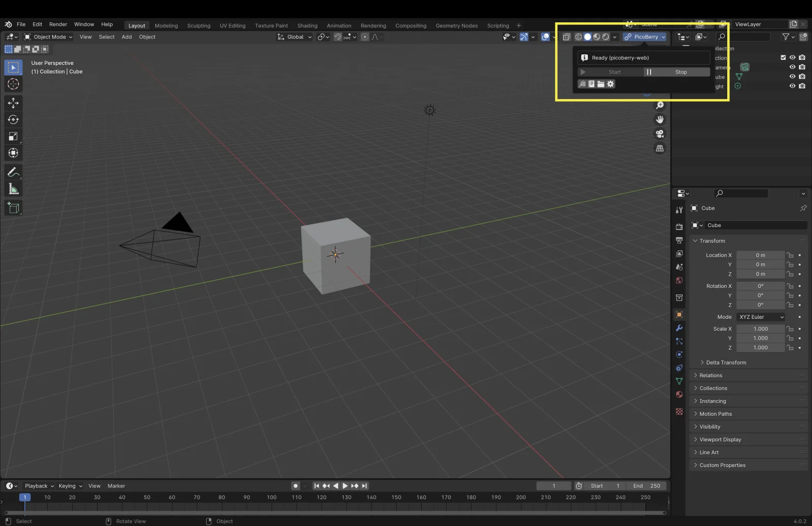The width and height of the screenshot is (812, 526).
Task: Open the File menu
Action: pyautogui.click(x=21, y=24)
